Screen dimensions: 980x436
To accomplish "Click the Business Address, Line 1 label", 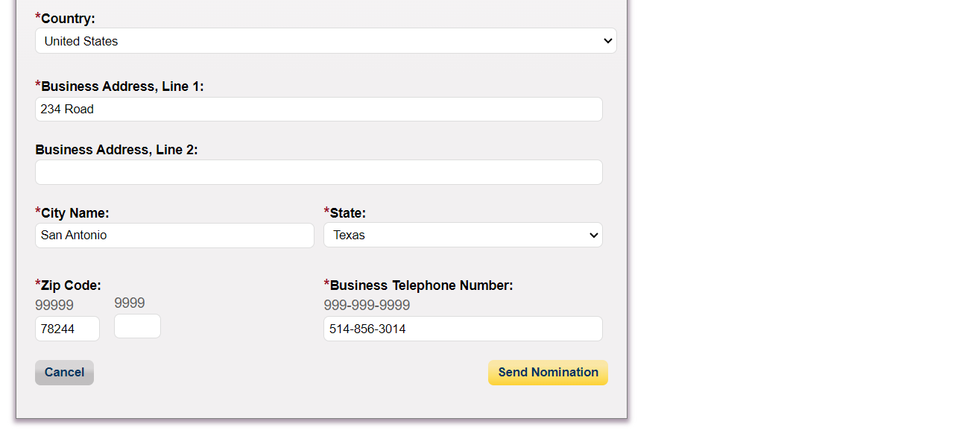I will coord(122,86).
